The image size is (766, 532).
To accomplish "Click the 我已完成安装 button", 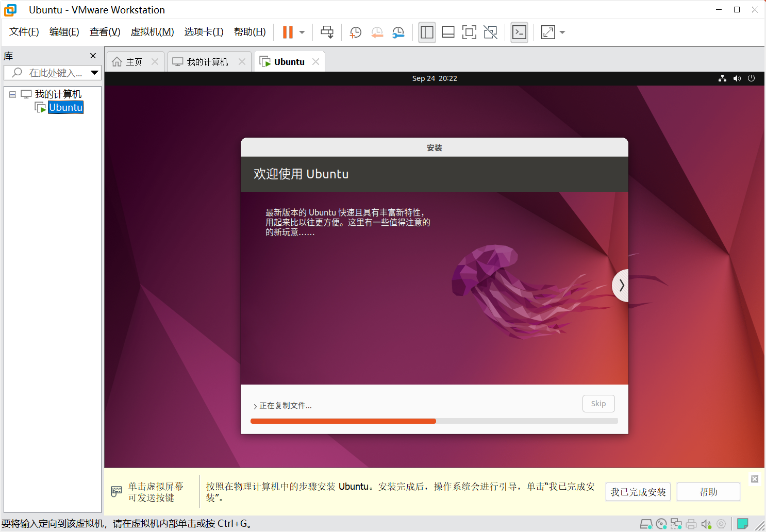I will (x=638, y=492).
